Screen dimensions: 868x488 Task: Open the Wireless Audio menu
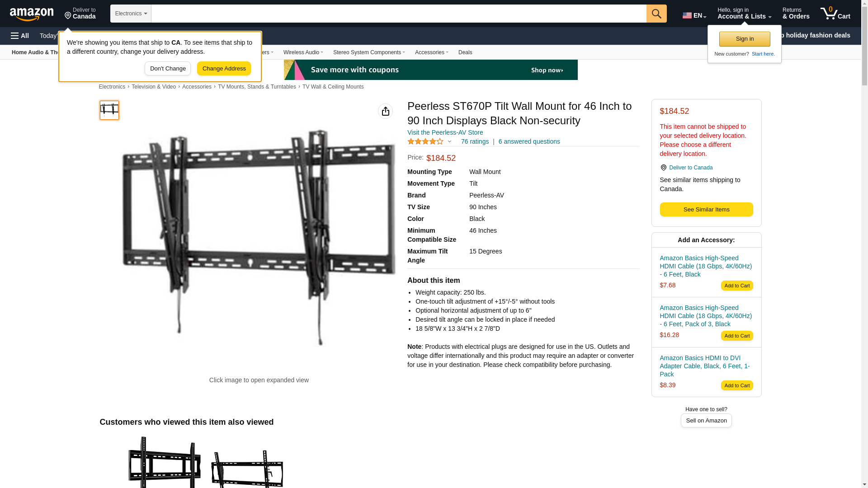pyautogui.click(x=303, y=52)
